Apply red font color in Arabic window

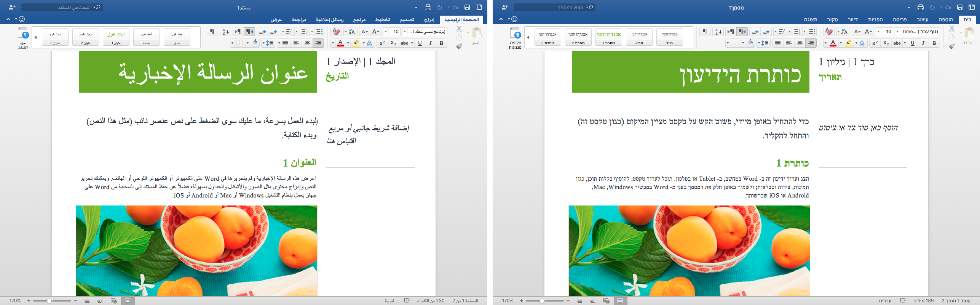(x=340, y=43)
